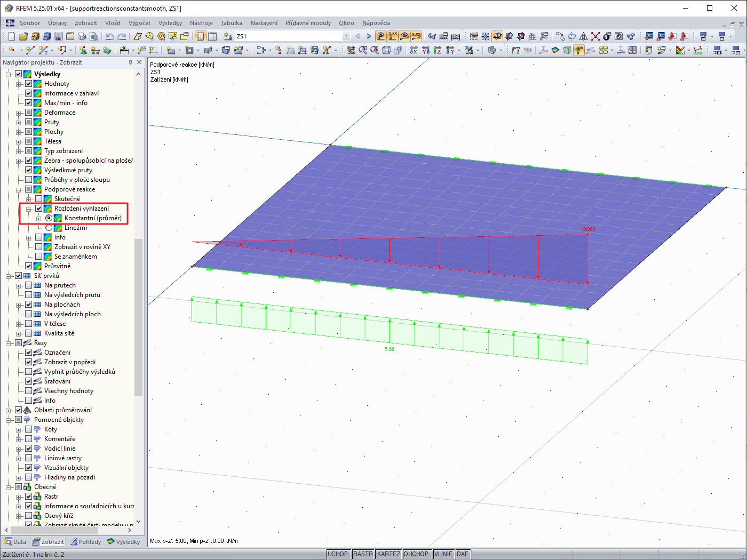Open the Výsledky menu
The width and height of the screenshot is (747, 560).
click(x=170, y=23)
